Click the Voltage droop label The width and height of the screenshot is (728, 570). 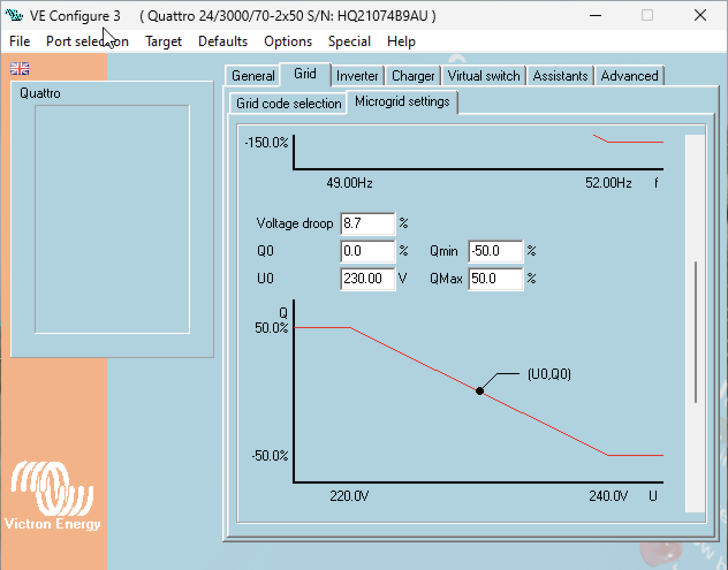[294, 223]
